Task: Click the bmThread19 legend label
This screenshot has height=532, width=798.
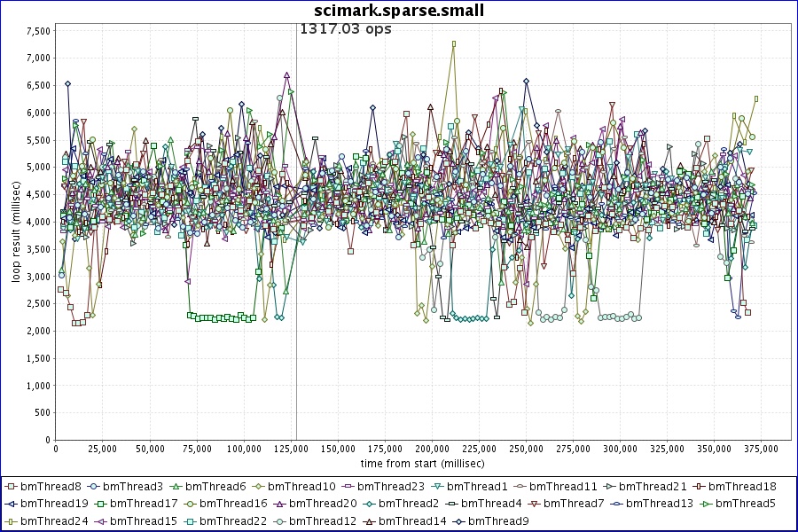Action: click(x=49, y=504)
